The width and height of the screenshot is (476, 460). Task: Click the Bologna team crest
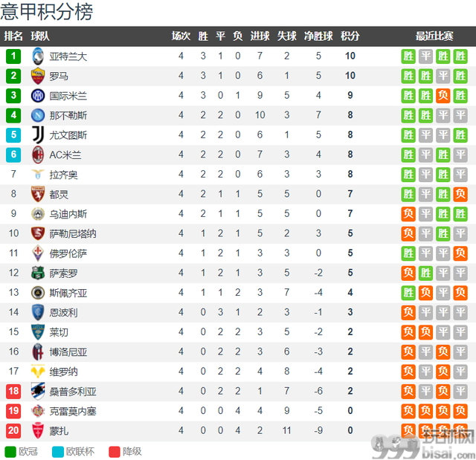(38, 352)
